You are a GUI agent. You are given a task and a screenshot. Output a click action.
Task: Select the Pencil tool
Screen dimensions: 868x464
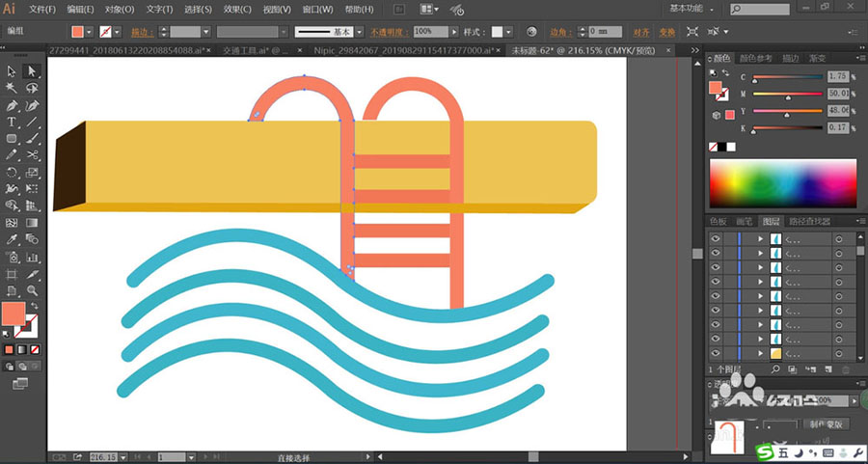[x=12, y=155]
